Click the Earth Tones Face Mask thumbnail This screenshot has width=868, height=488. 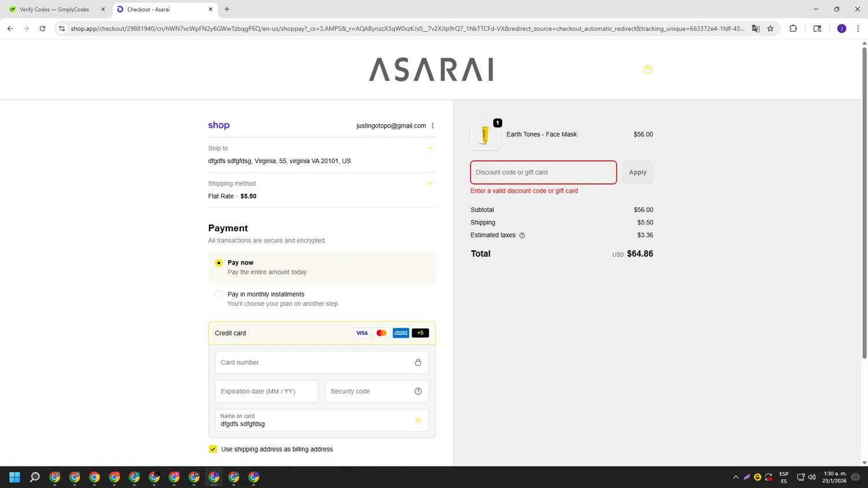tap(485, 135)
